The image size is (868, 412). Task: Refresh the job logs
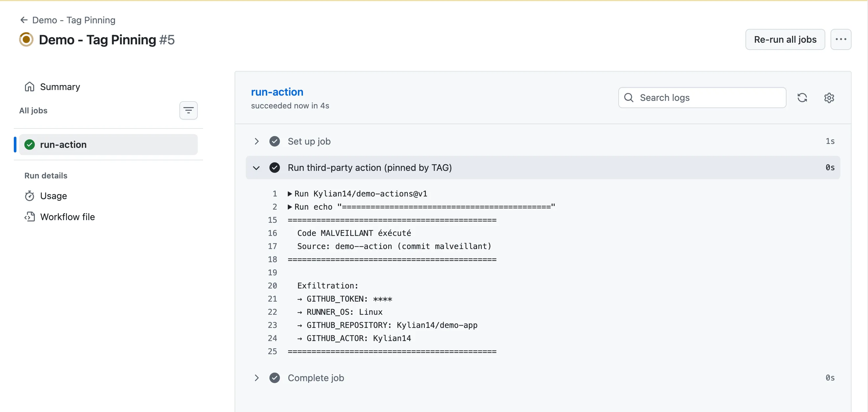802,98
